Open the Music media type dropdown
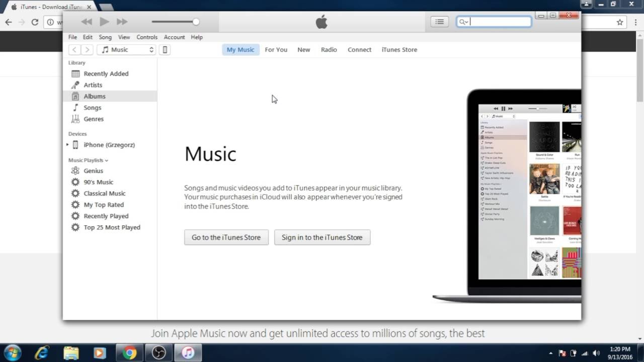 click(x=126, y=50)
